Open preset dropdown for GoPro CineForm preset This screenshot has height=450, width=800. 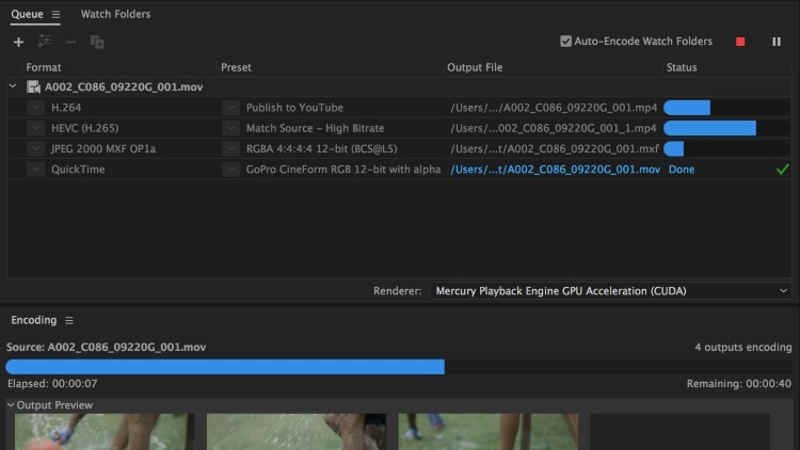pyautogui.click(x=231, y=169)
